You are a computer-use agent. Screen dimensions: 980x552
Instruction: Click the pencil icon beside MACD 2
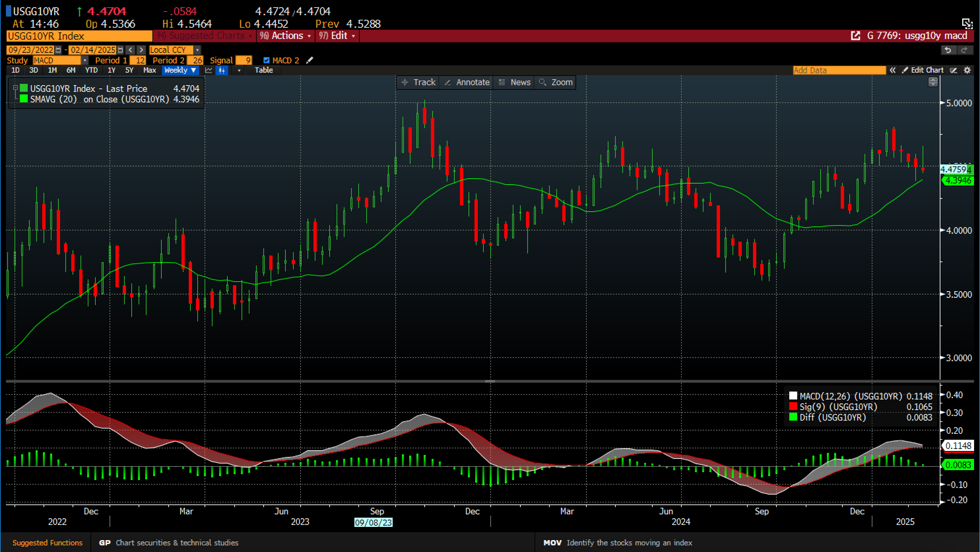tap(310, 60)
